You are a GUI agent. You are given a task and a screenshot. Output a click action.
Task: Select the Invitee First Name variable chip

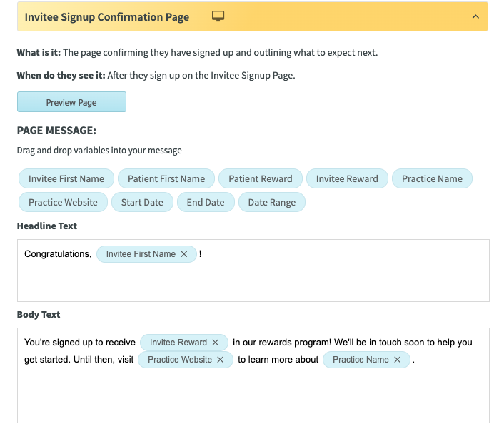pos(66,178)
